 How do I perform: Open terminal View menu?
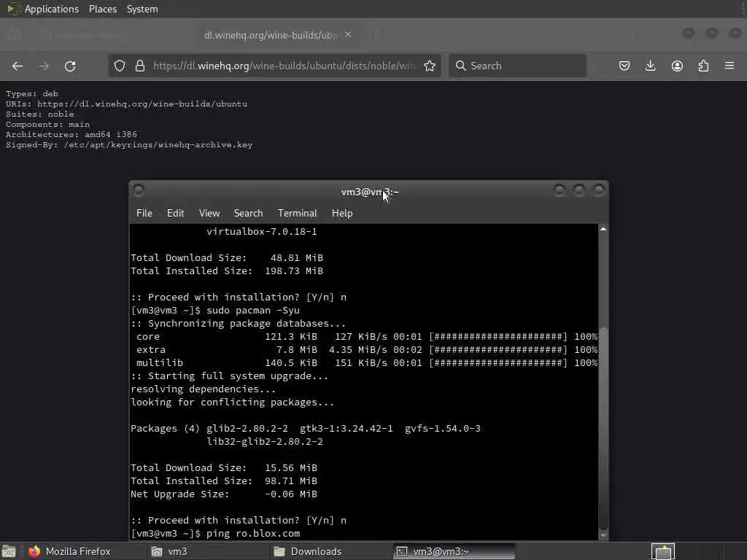[209, 213]
